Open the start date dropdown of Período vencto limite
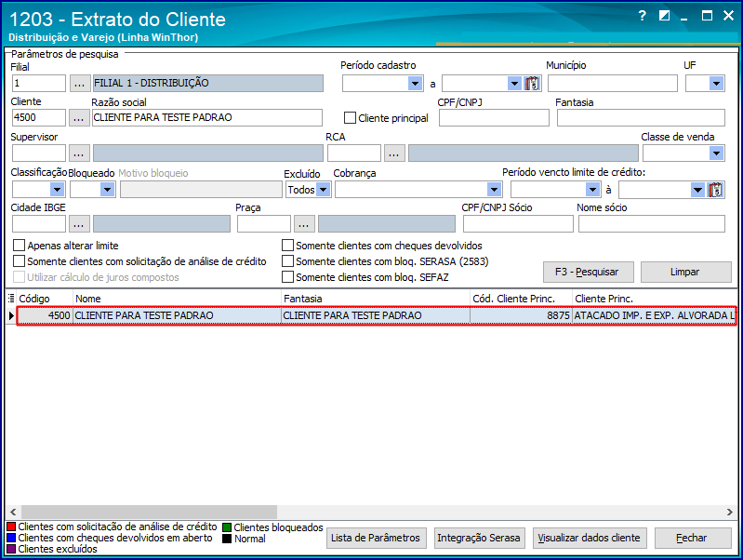The image size is (743, 560). click(x=592, y=190)
